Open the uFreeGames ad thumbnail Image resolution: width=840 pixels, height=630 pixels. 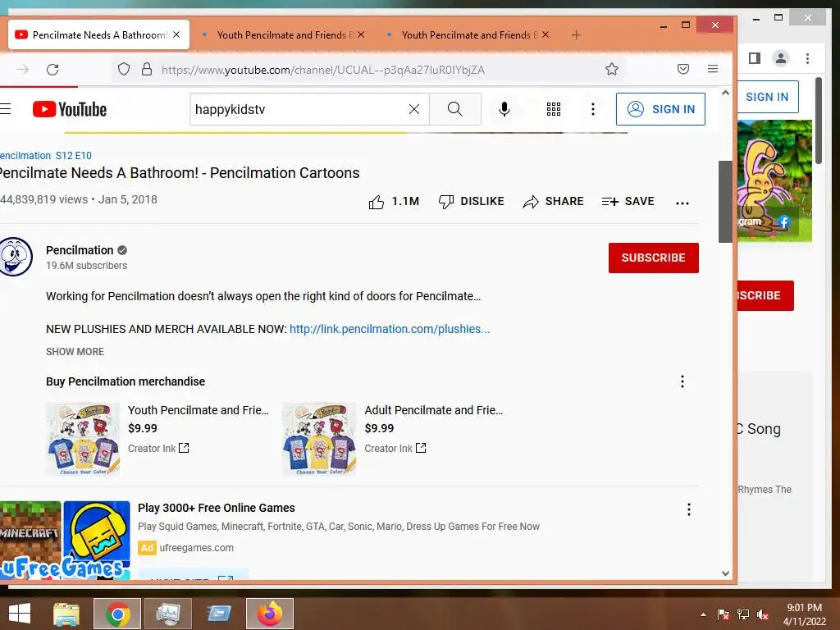(65, 540)
